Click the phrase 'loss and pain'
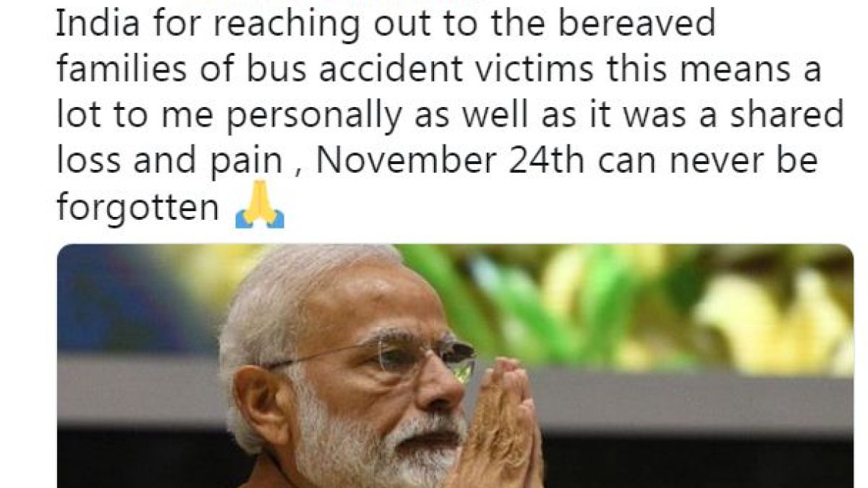868x488 pixels. [x=169, y=162]
